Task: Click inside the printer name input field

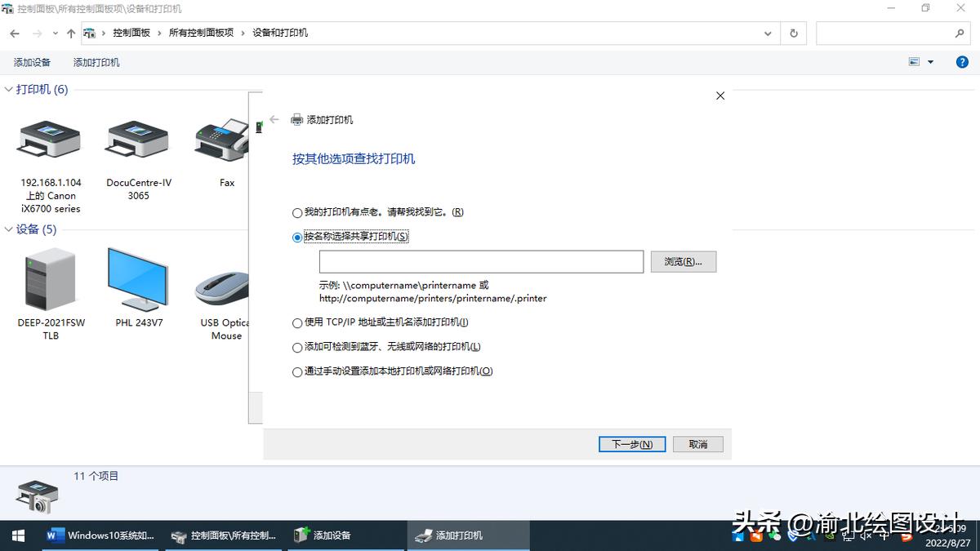Action: point(481,262)
